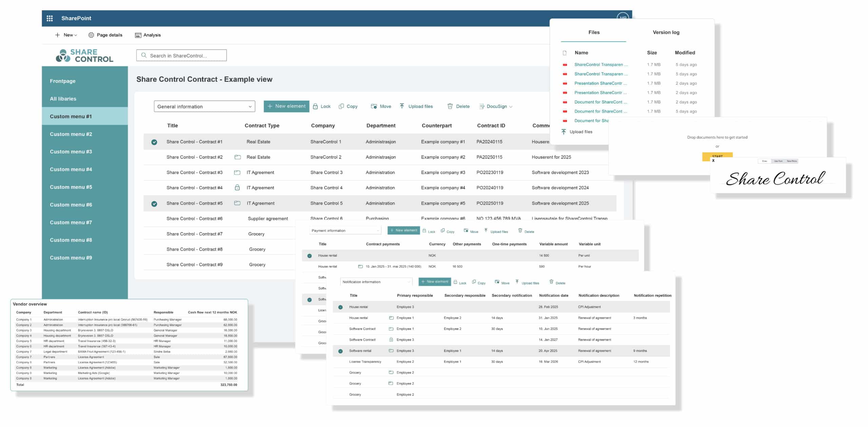Click folder icon beside Contract #5
Image resolution: width=868 pixels, height=427 pixels.
coord(237,203)
